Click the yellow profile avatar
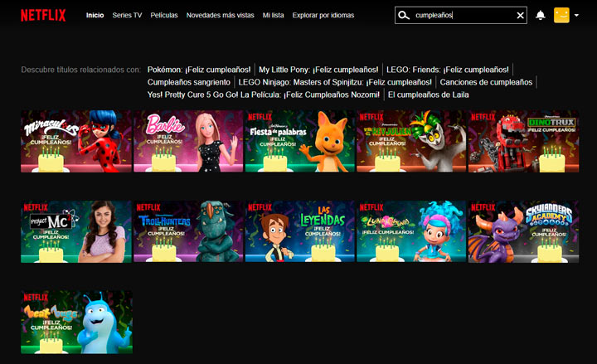The image size is (597, 364). (561, 15)
